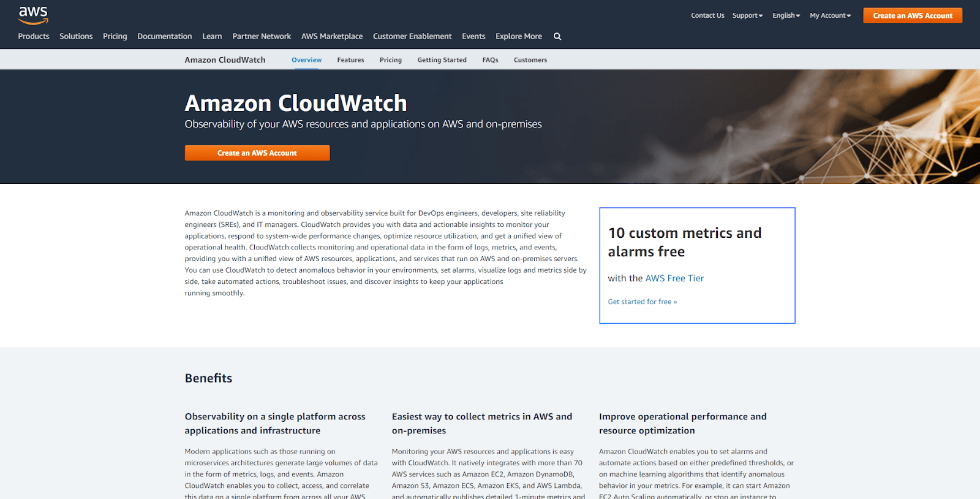980x499 pixels.
Task: Click the Amazon CloudWatch hero title
Action: click(296, 103)
